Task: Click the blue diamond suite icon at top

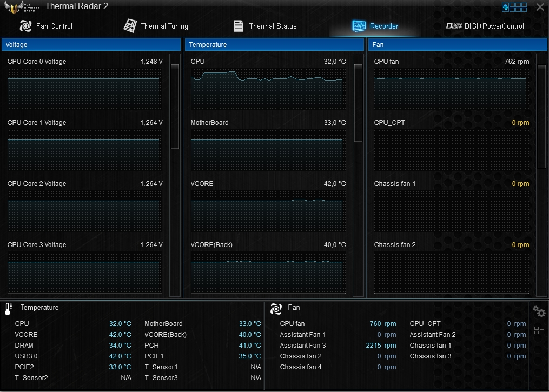Action: [x=505, y=7]
